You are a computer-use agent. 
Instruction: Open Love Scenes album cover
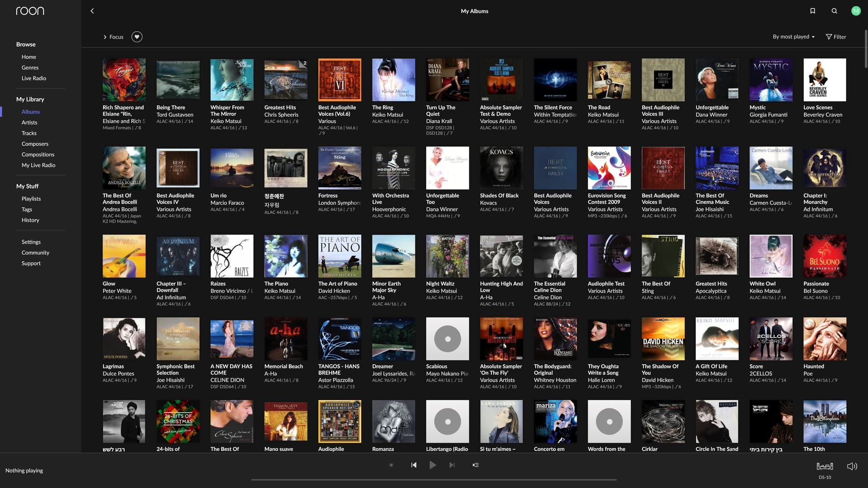click(x=825, y=80)
